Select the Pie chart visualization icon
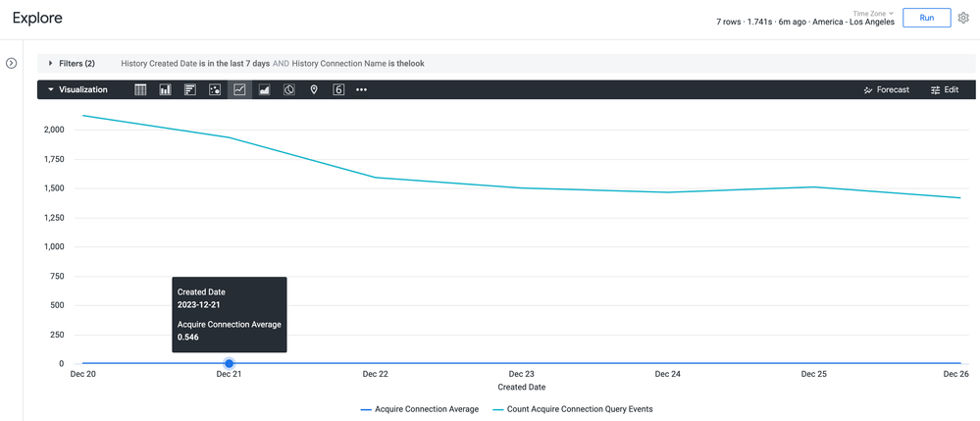The width and height of the screenshot is (980, 421). pyautogui.click(x=289, y=89)
